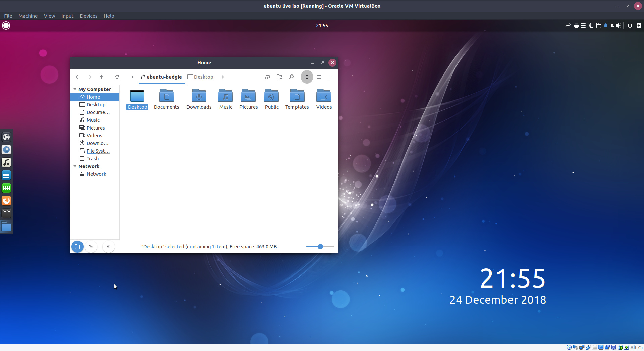Image resolution: width=644 pixels, height=351 pixels.
Task: Click the back navigation arrow
Action: pos(77,77)
